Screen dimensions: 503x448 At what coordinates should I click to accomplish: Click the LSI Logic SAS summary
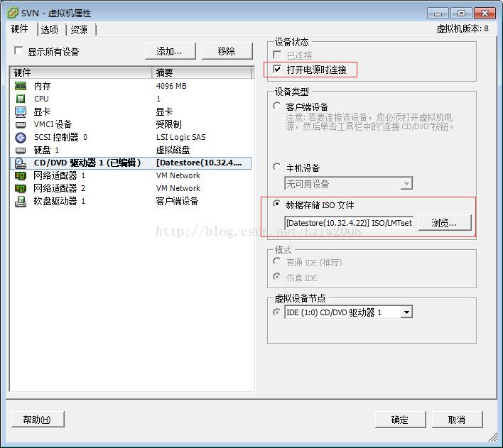click(181, 137)
